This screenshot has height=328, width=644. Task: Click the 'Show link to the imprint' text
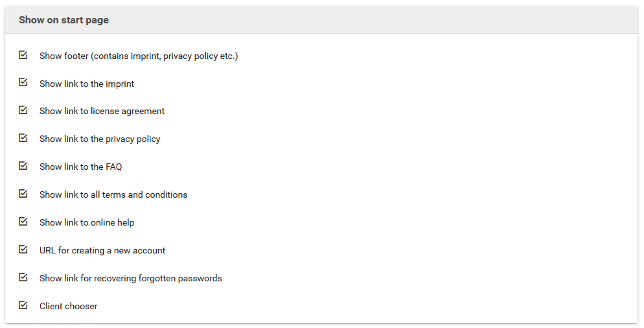pos(87,84)
